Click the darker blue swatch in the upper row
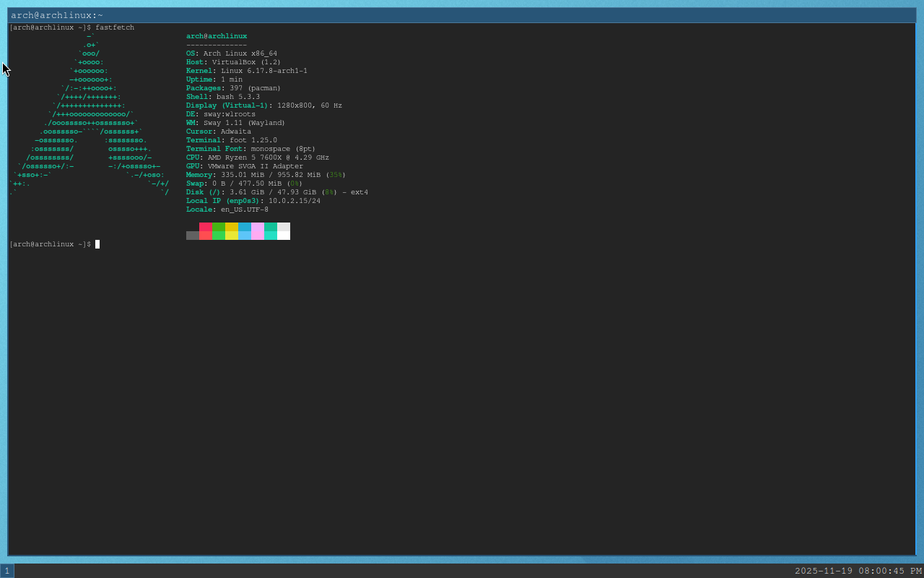 [x=245, y=227]
